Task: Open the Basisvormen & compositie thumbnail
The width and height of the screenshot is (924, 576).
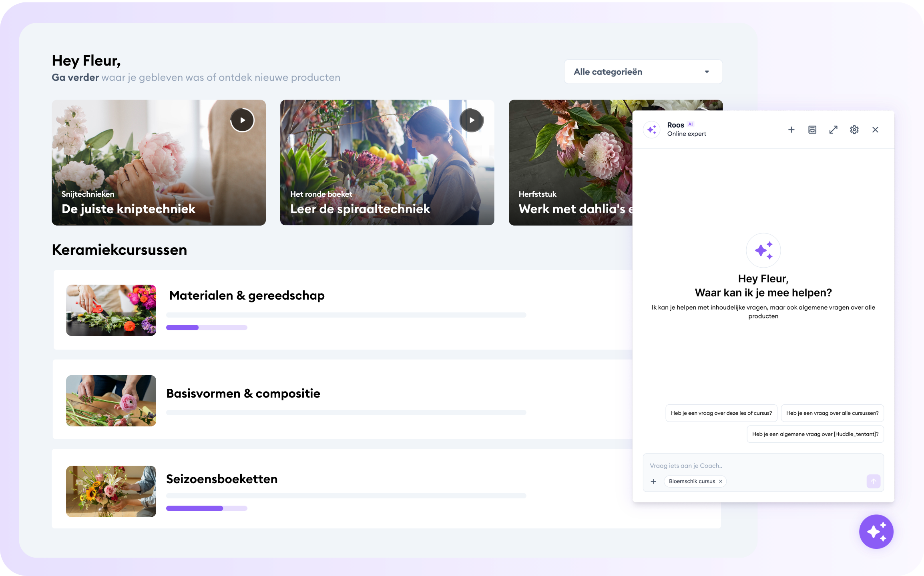Action: (111, 400)
